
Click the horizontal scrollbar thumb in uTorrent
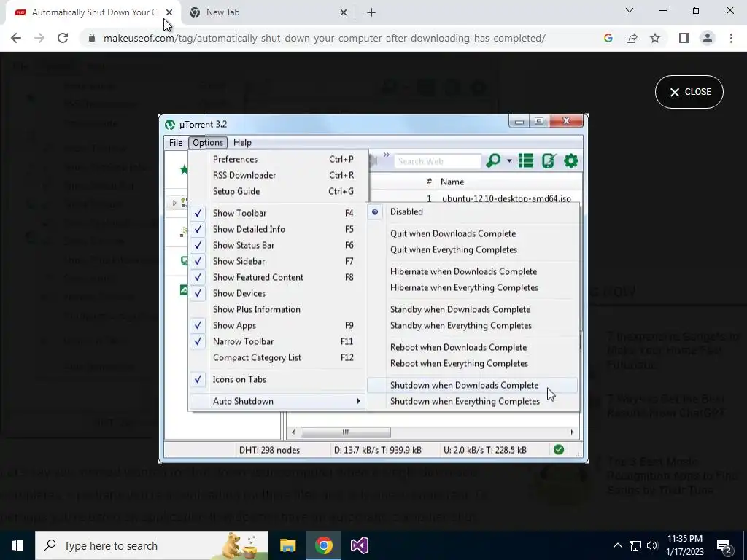pos(345,432)
